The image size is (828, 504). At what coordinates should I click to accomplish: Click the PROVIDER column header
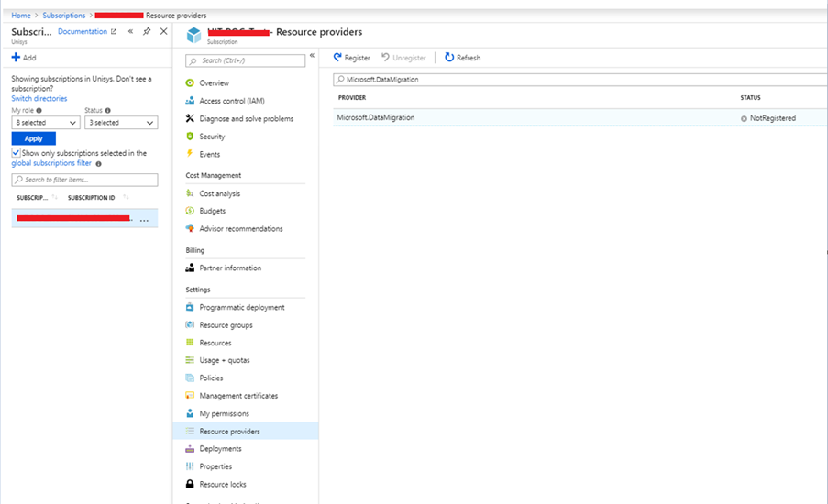[x=352, y=98]
